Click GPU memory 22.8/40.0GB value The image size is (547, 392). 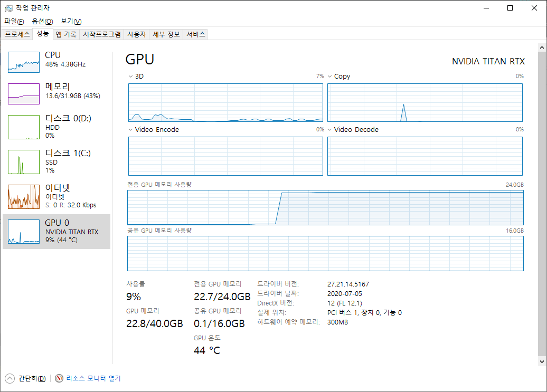(x=155, y=324)
